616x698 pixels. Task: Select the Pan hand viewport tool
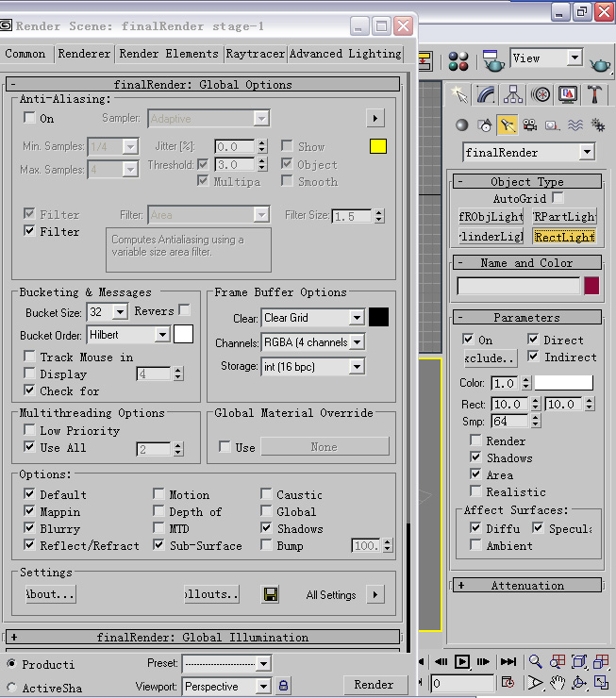[558, 682]
